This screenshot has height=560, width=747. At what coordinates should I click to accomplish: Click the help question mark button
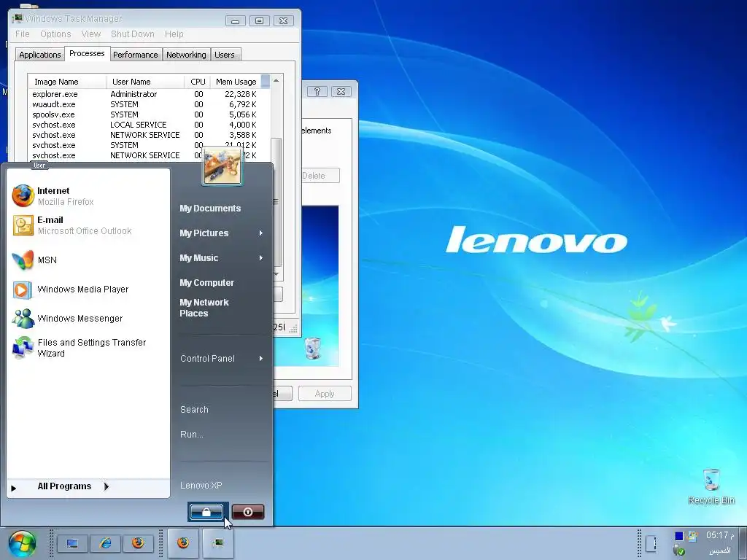pyautogui.click(x=317, y=91)
